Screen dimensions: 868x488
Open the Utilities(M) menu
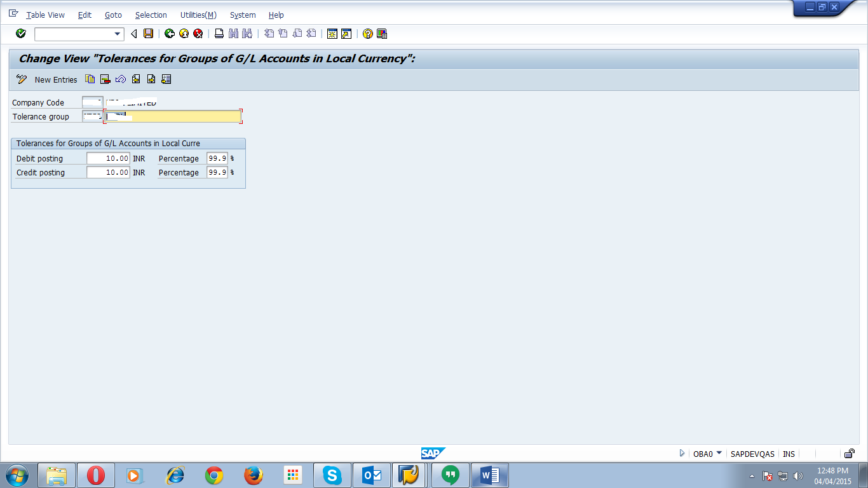pyautogui.click(x=198, y=15)
